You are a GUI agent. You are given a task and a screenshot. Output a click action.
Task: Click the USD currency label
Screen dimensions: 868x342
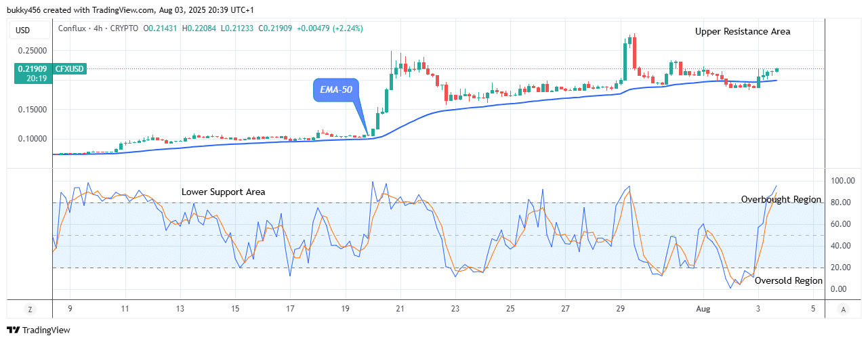(24, 29)
